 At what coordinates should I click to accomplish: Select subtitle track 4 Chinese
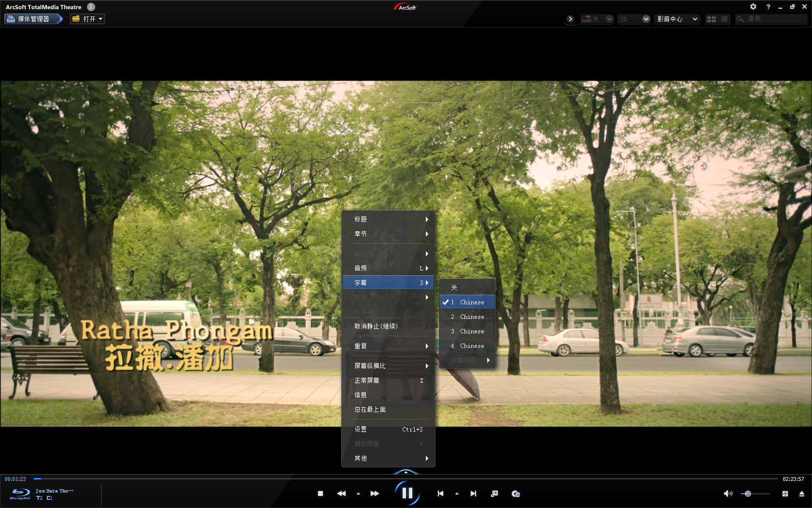point(467,345)
